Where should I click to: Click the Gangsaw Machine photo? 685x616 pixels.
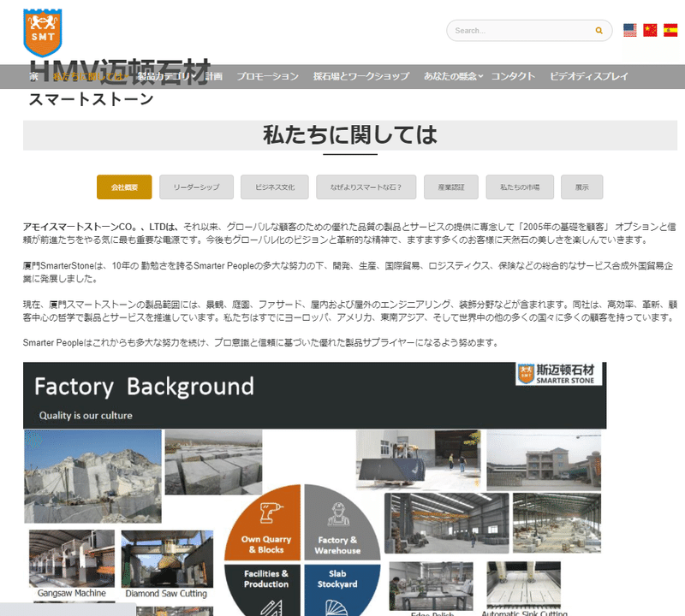tap(72, 559)
